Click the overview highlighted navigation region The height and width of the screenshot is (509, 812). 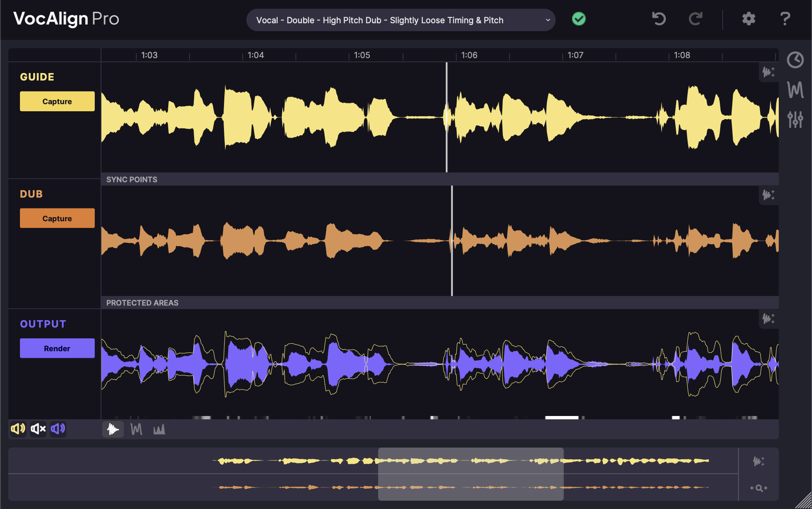point(470,474)
